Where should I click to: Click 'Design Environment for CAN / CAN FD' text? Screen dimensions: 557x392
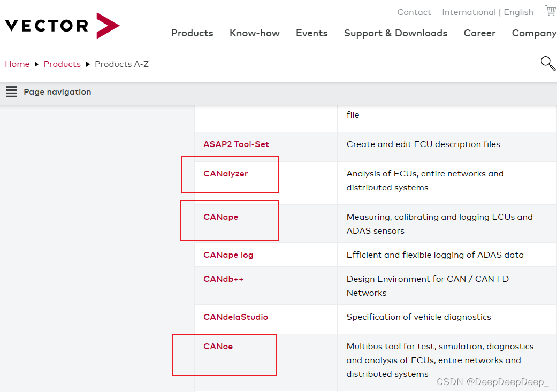(428, 286)
